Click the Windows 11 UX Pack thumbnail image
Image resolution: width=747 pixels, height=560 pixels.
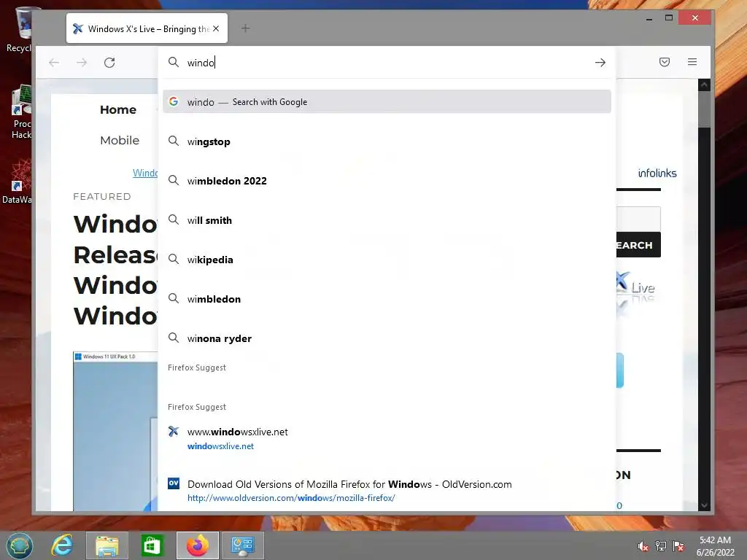[115, 432]
